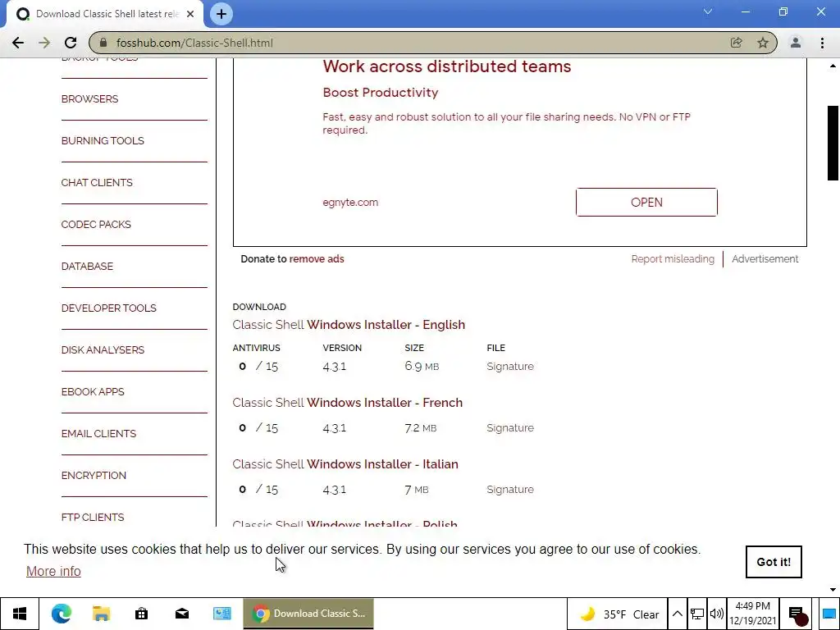Open Microsoft Store from taskbar
This screenshot has height=630, width=840.
[x=141, y=614]
